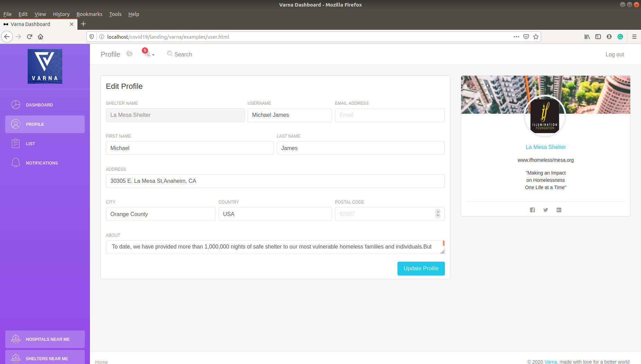Click the globe icon next to Profile title
Image resolution: width=641 pixels, height=364 pixels.
click(129, 54)
